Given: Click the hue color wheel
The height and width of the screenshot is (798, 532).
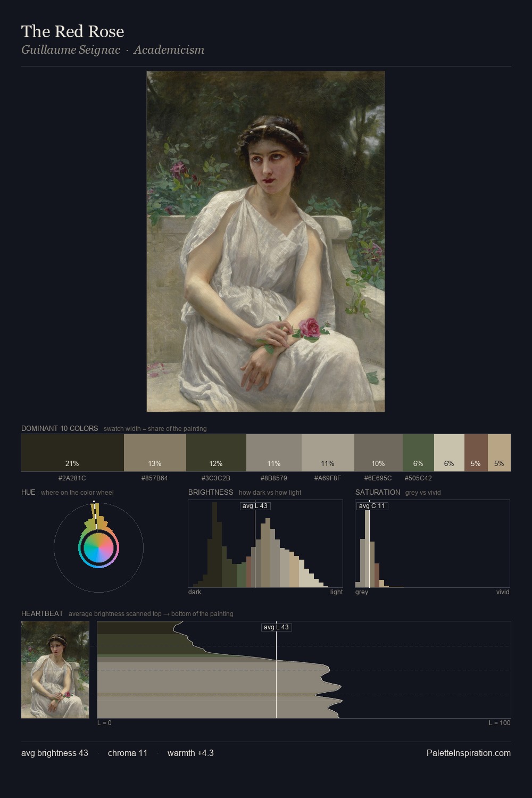Looking at the screenshot, I should coord(98,547).
